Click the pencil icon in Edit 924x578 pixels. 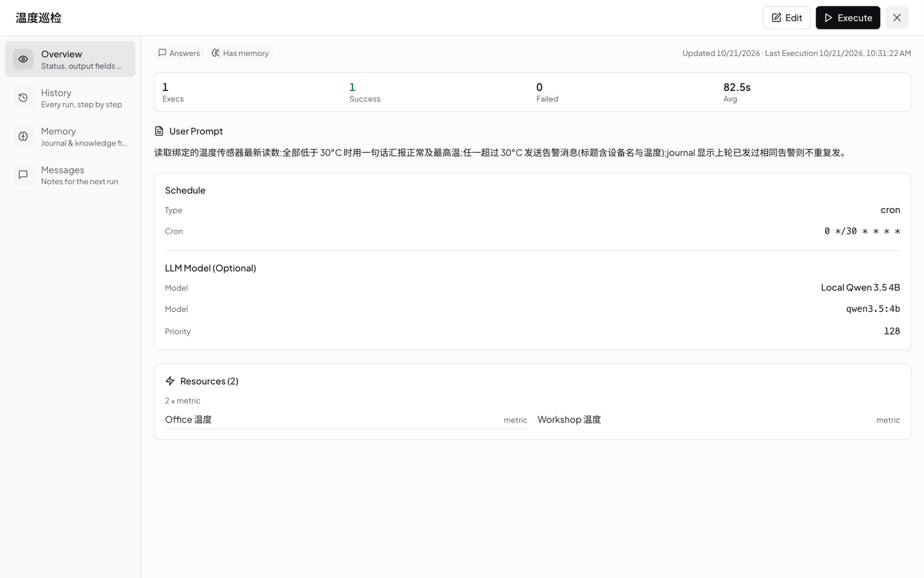pos(776,18)
